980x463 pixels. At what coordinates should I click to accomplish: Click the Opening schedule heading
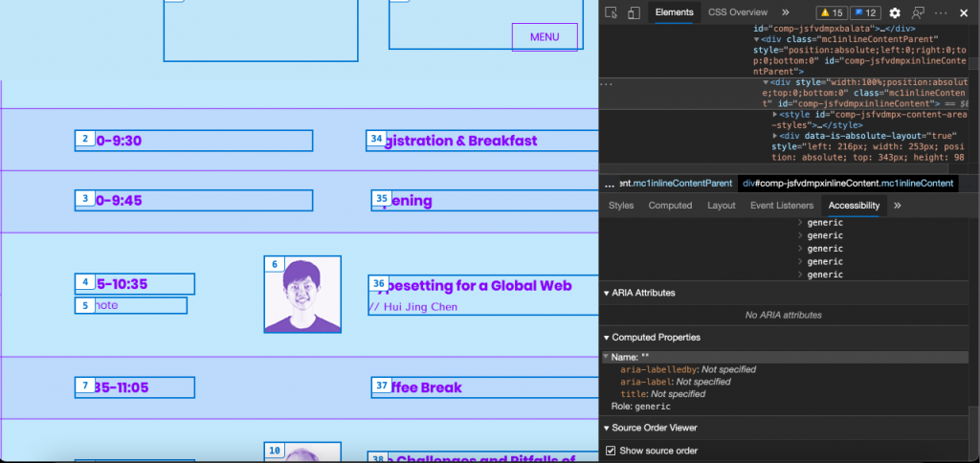[407, 201]
